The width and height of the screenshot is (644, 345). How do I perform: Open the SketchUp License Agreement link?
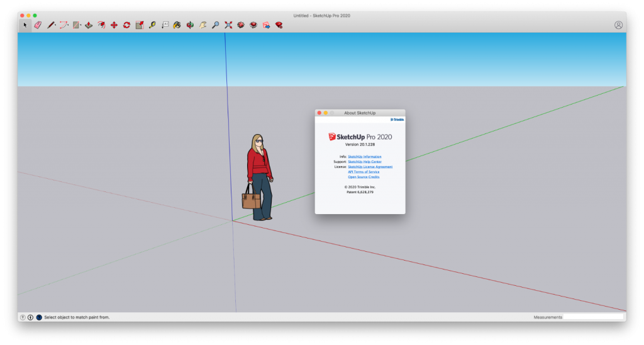click(370, 167)
